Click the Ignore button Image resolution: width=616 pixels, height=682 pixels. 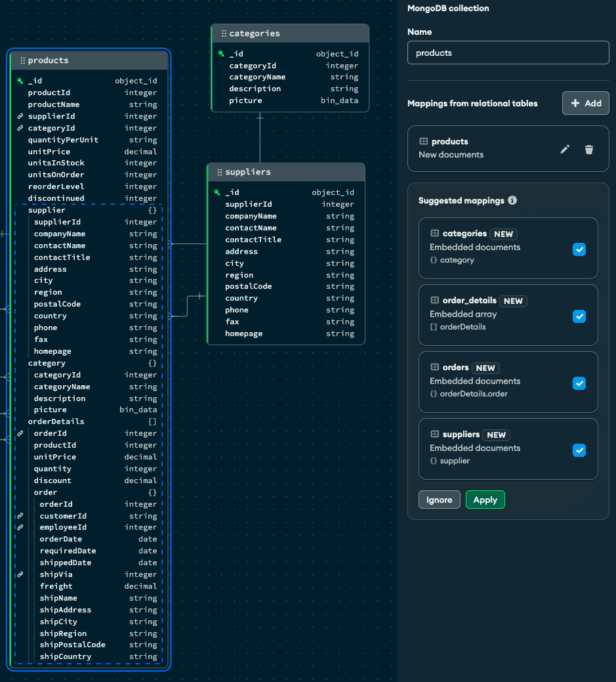pos(439,500)
